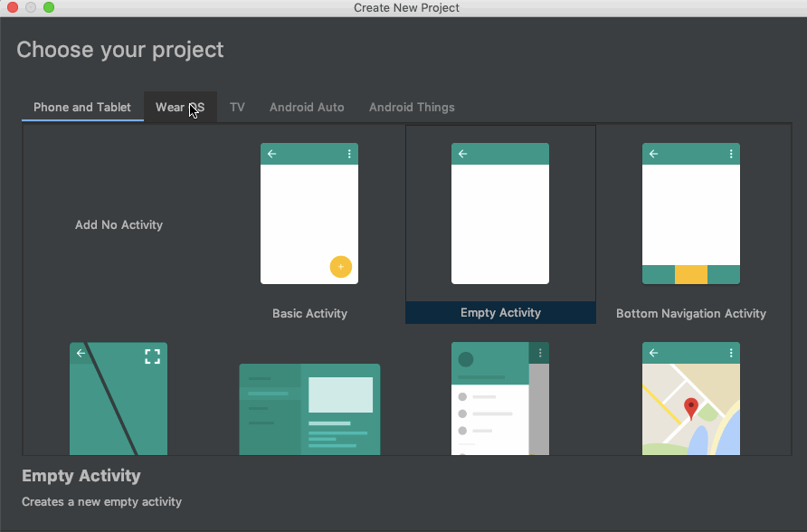Click the fullscreen corners icon in fullscreen template

point(152,356)
